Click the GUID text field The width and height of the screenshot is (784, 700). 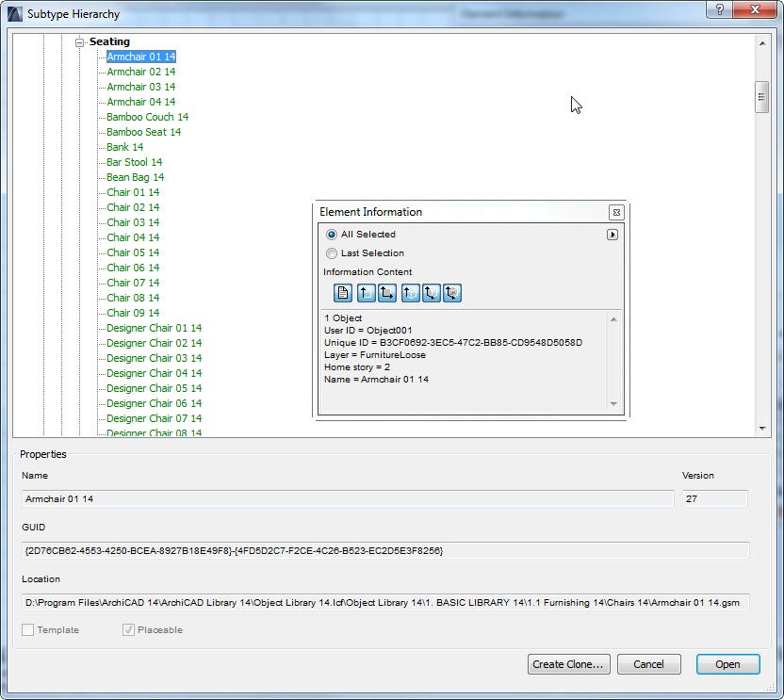[385, 550]
